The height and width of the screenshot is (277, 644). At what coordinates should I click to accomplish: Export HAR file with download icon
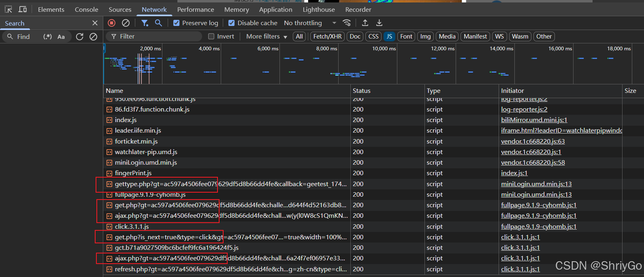pyautogui.click(x=379, y=23)
